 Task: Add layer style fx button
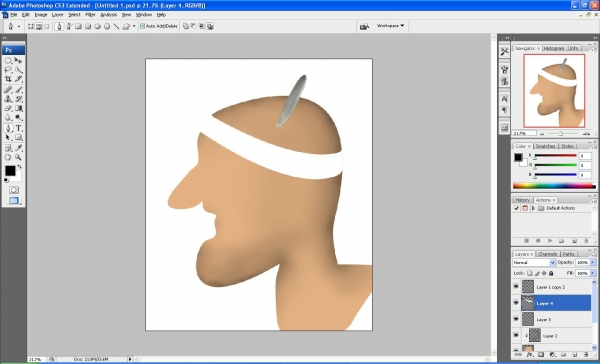[530, 355]
